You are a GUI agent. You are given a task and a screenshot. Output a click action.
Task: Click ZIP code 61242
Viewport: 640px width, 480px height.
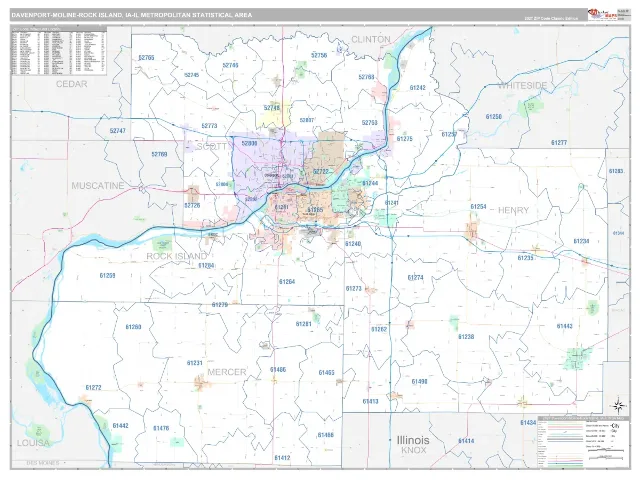417,88
